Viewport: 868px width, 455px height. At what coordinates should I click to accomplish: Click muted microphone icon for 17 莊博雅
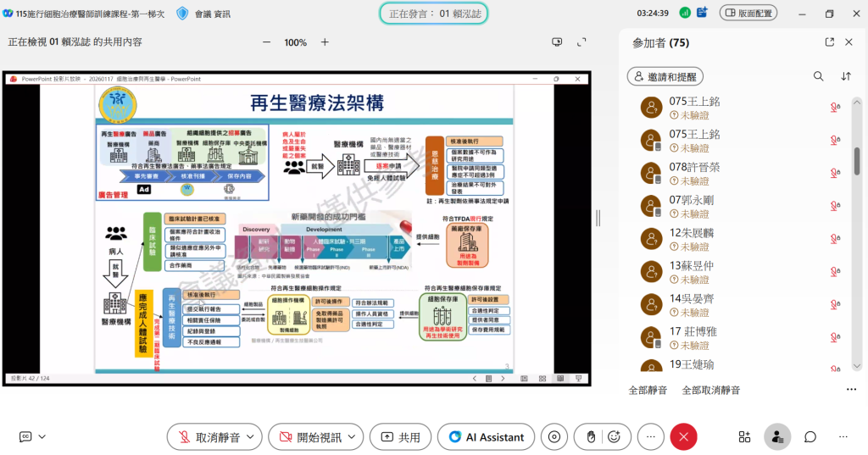pyautogui.click(x=835, y=338)
